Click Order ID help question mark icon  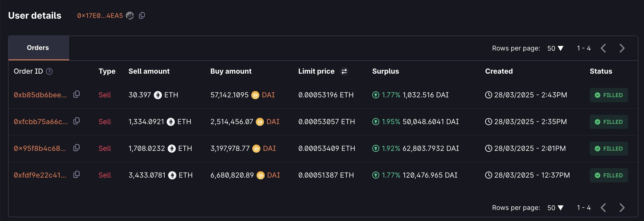(x=49, y=72)
